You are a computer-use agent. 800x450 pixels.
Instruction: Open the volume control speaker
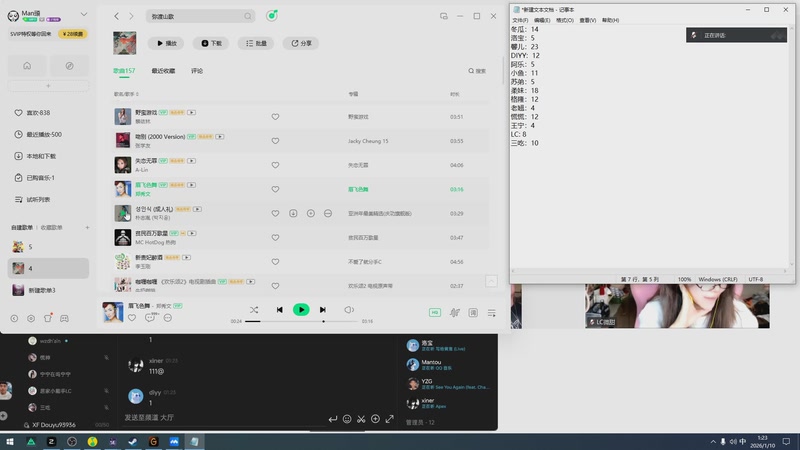733,442
